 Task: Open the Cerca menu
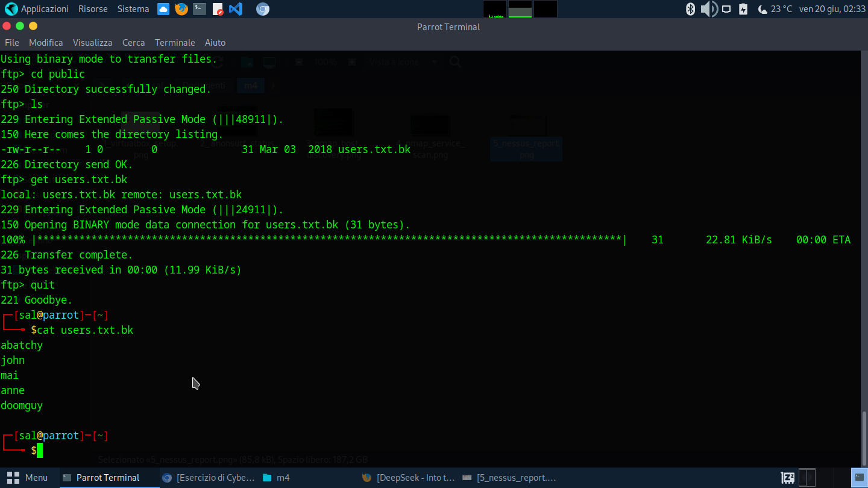point(133,43)
